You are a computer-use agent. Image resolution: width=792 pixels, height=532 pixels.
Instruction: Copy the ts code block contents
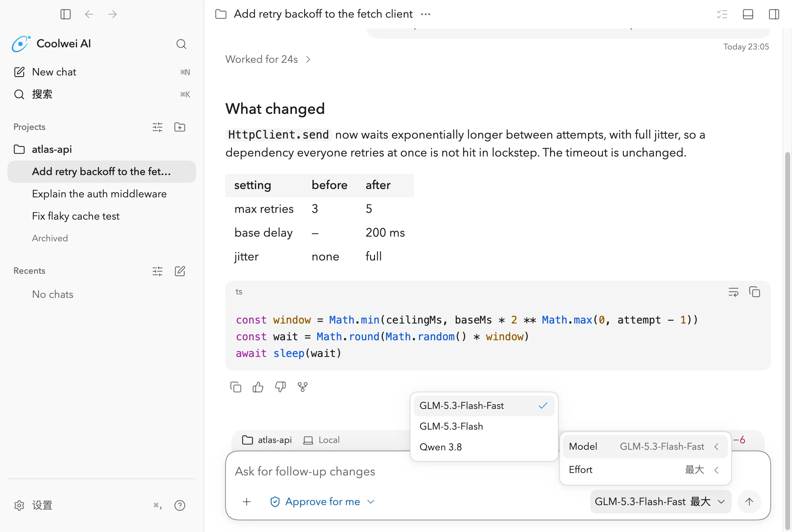coord(754,292)
